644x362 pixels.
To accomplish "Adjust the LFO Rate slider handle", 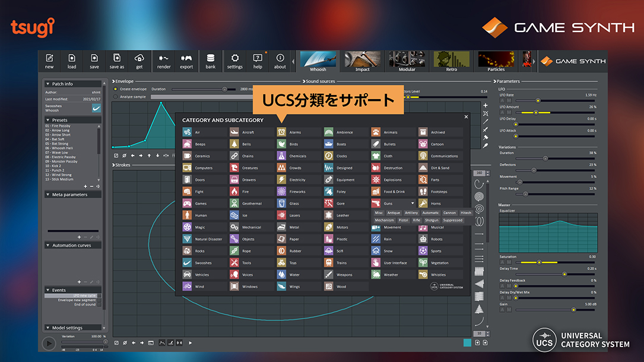I will click(x=538, y=100).
